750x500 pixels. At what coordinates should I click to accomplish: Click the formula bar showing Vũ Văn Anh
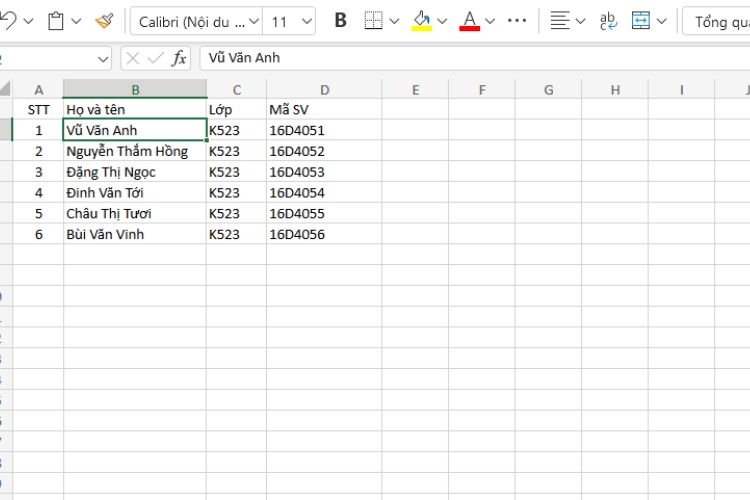pos(474,58)
